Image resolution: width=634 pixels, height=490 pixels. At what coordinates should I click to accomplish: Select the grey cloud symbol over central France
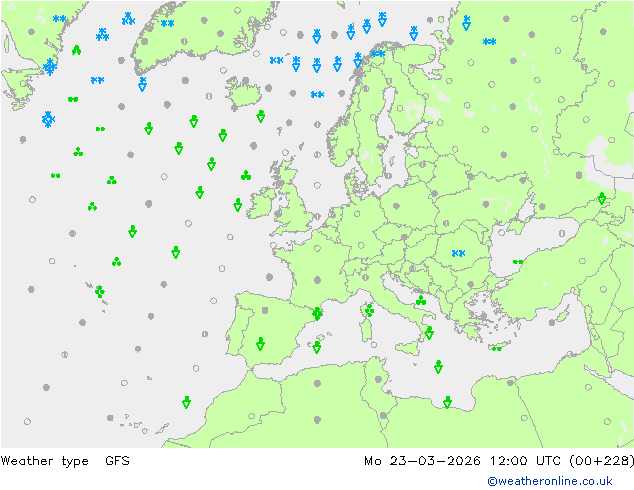(317, 280)
